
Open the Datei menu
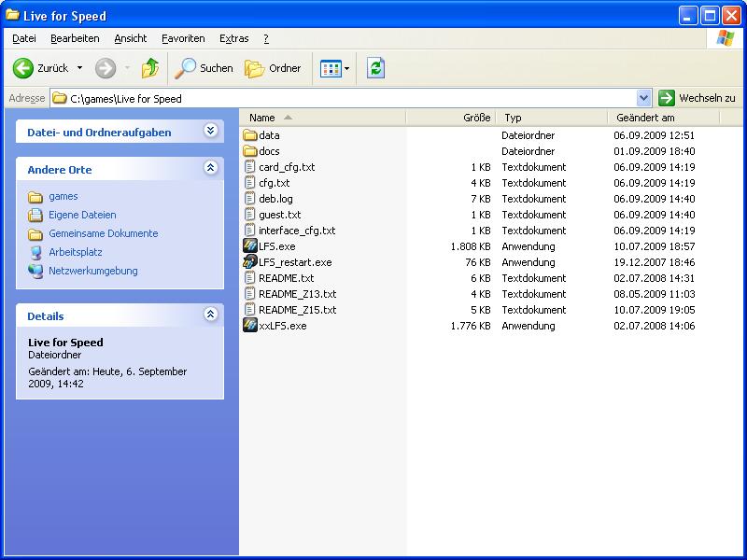point(24,38)
